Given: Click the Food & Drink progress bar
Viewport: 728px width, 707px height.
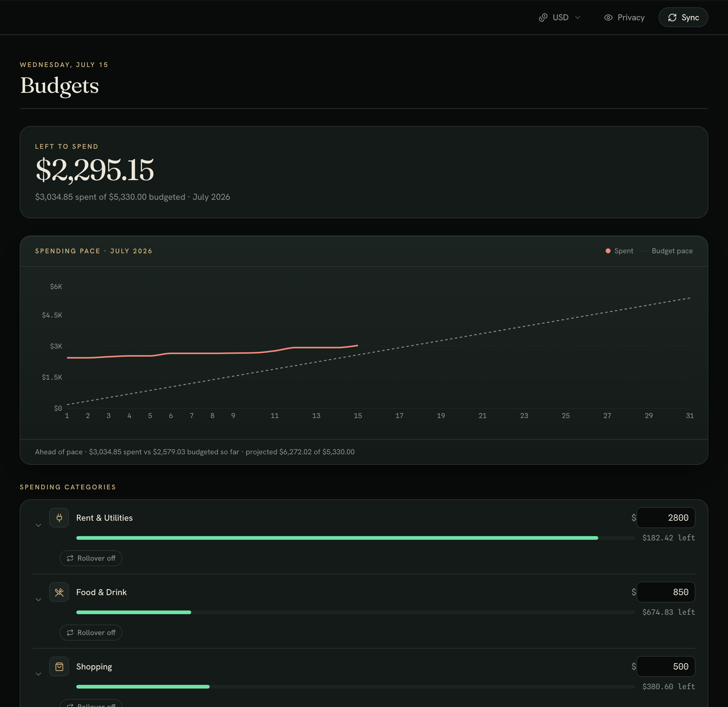Looking at the screenshot, I should pyautogui.click(x=355, y=612).
